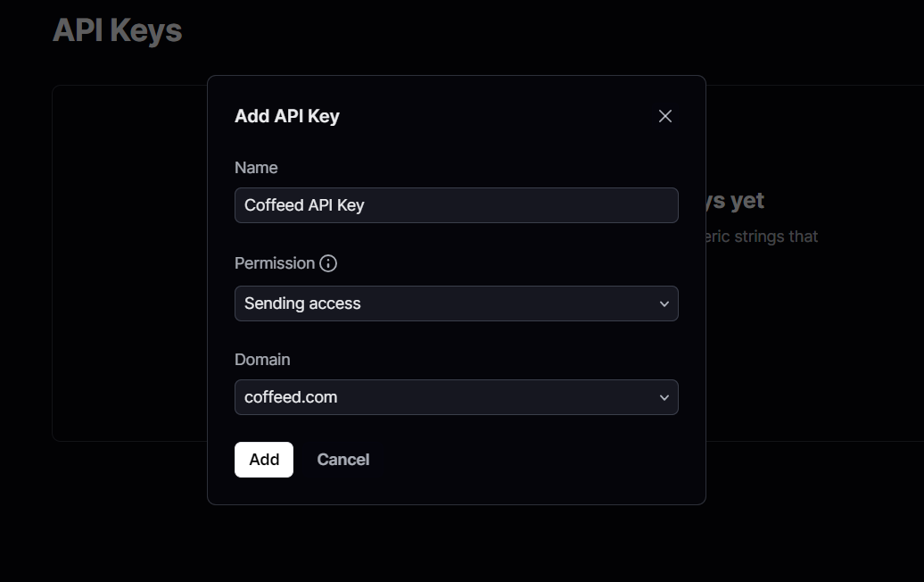Click the 'eric strings that' description text

[x=762, y=237]
